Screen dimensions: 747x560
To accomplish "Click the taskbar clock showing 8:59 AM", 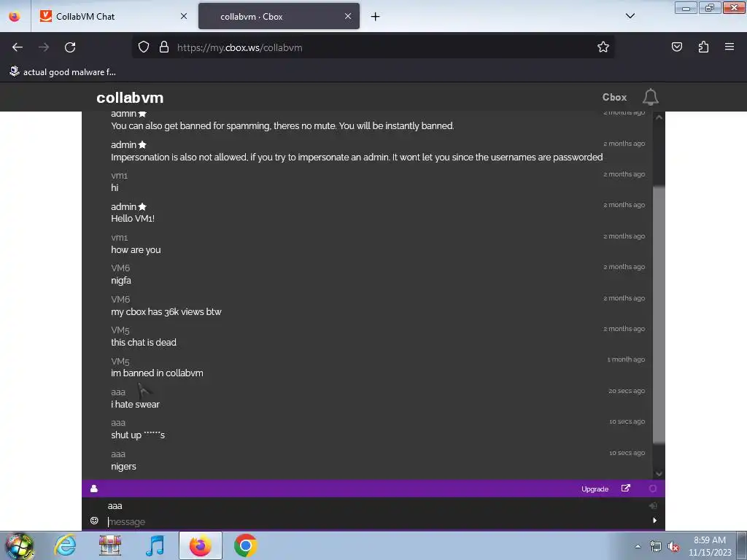I will [709, 546].
